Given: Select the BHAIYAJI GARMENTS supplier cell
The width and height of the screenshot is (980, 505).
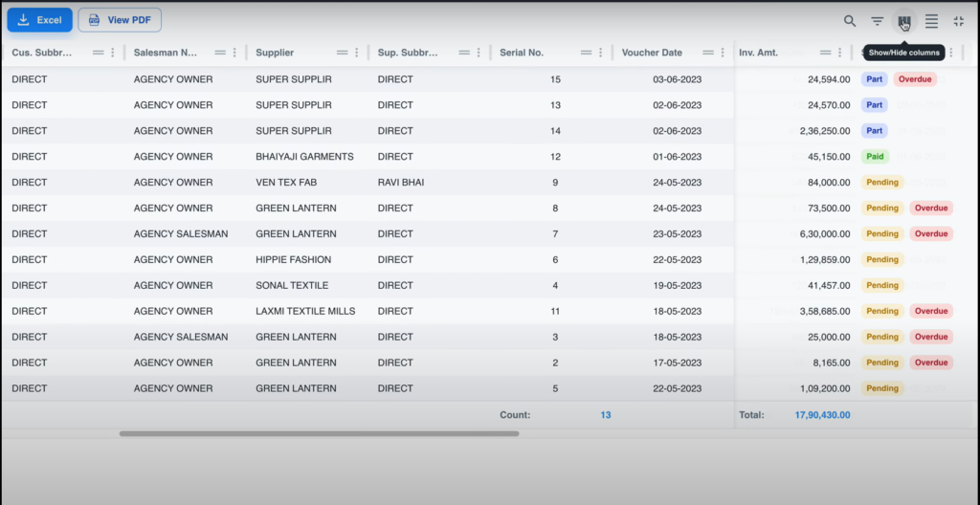Looking at the screenshot, I should tap(304, 157).
